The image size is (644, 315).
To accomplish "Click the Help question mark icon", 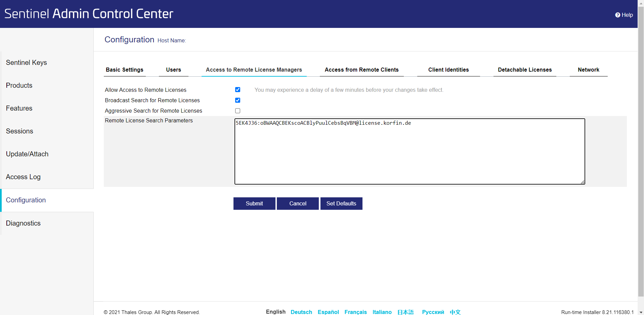I will (617, 15).
